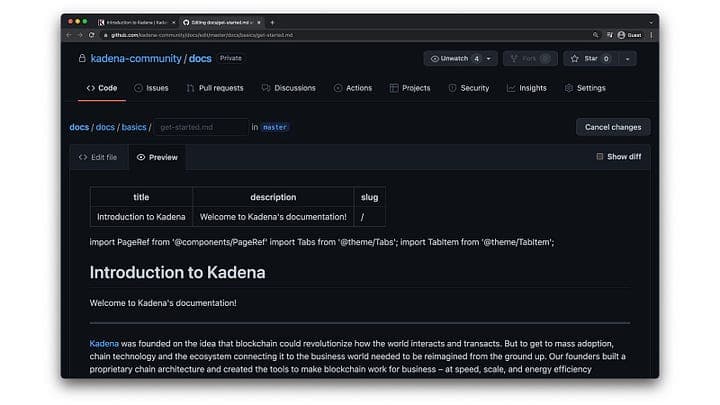Click the browser forward arrow
Screen dimensions: 720x405
tap(80, 35)
